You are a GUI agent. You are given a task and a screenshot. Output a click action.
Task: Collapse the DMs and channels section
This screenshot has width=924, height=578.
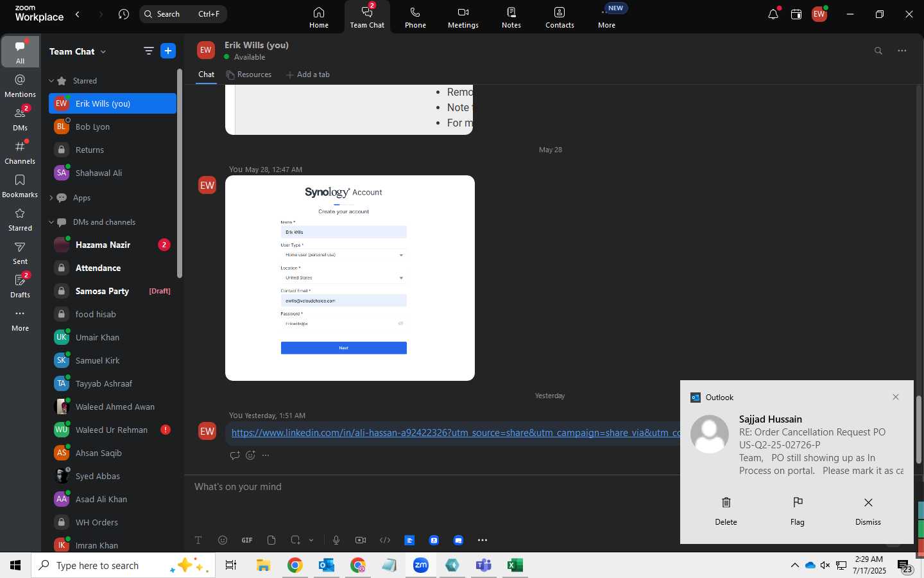51,222
